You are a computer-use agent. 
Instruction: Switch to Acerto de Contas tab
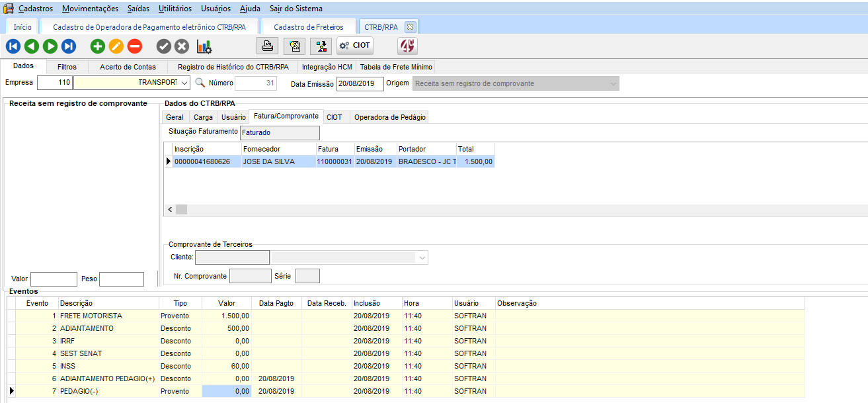click(x=128, y=67)
